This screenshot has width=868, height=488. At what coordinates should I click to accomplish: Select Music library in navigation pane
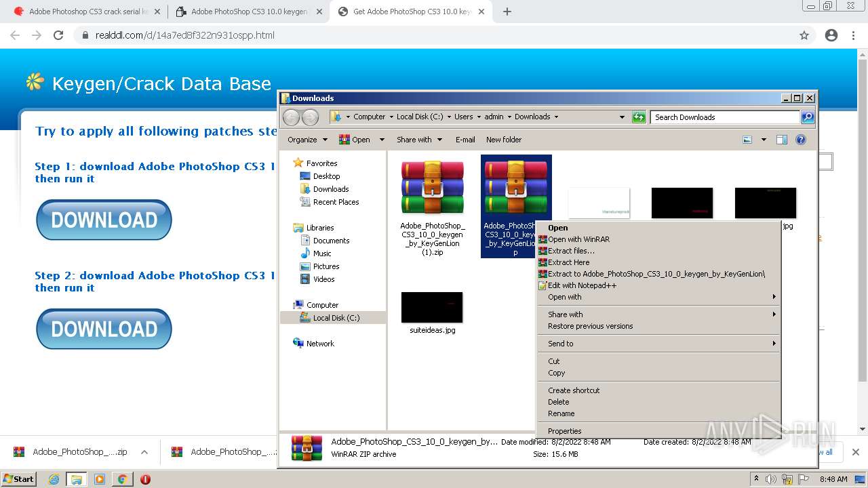click(322, 253)
